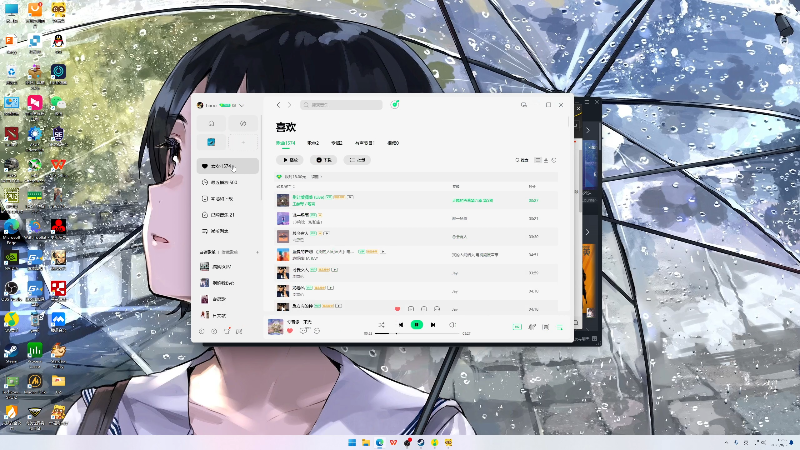Click the now playing album cover
This screenshot has width=800, height=450.
point(276,327)
